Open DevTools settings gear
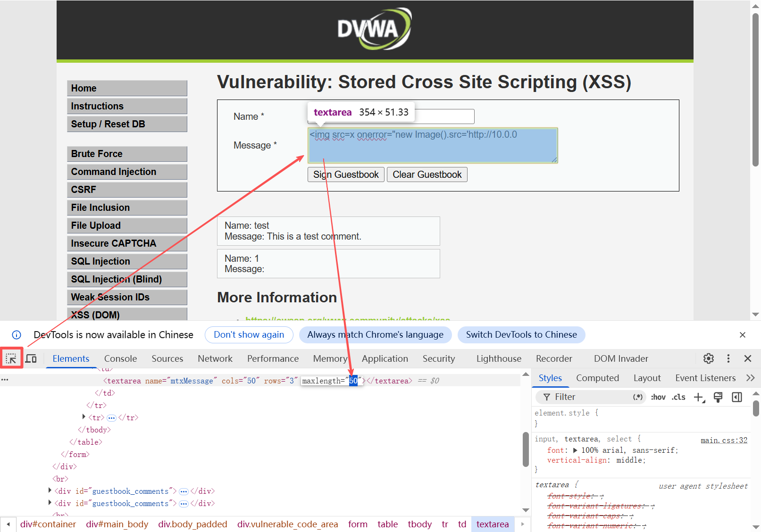 pos(709,358)
